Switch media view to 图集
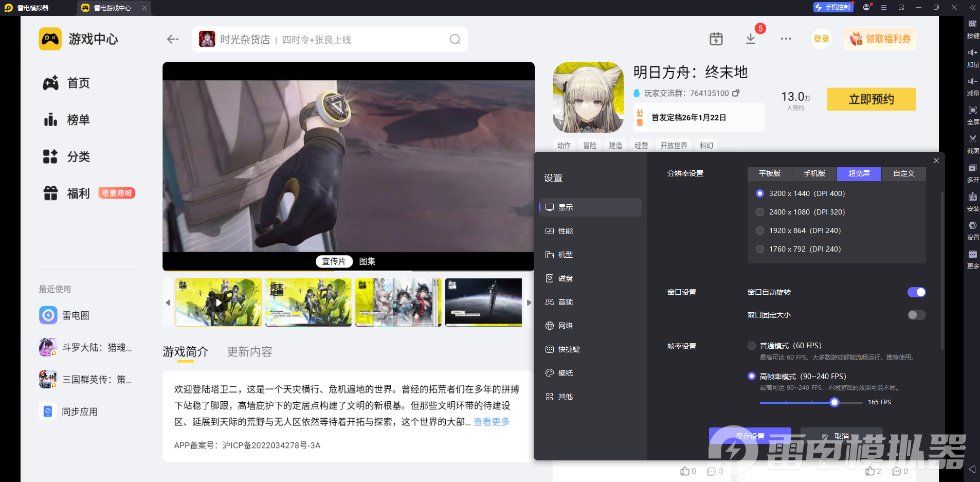 [x=367, y=261]
